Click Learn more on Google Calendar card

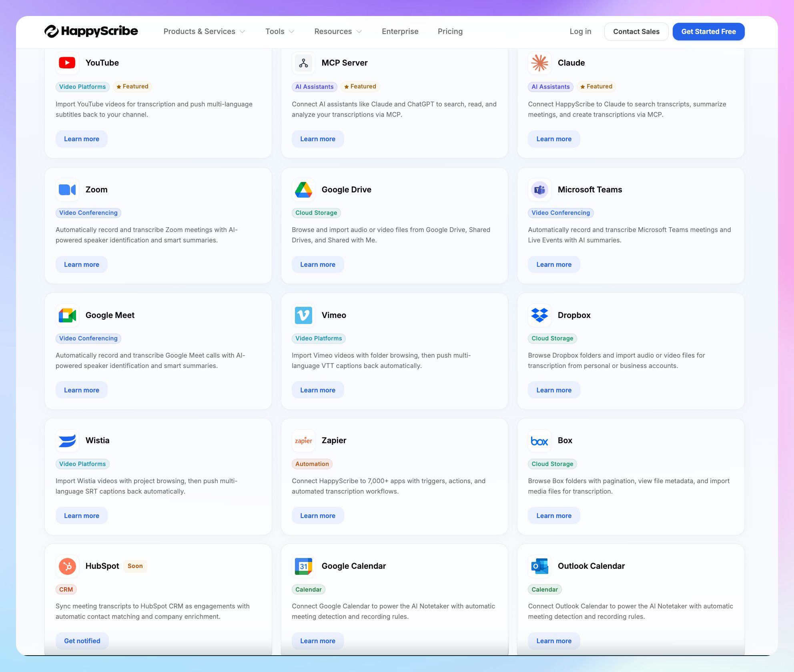(x=318, y=641)
